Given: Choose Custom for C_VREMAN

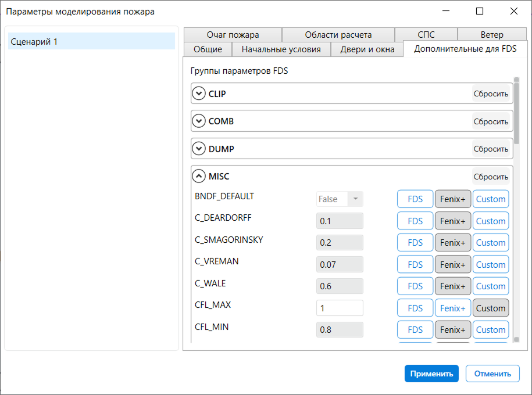Looking at the screenshot, I should tap(491, 264).
